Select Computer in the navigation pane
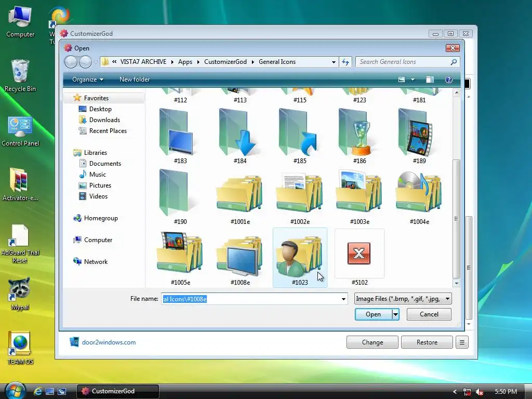The width and height of the screenshot is (532, 399). pos(98,240)
